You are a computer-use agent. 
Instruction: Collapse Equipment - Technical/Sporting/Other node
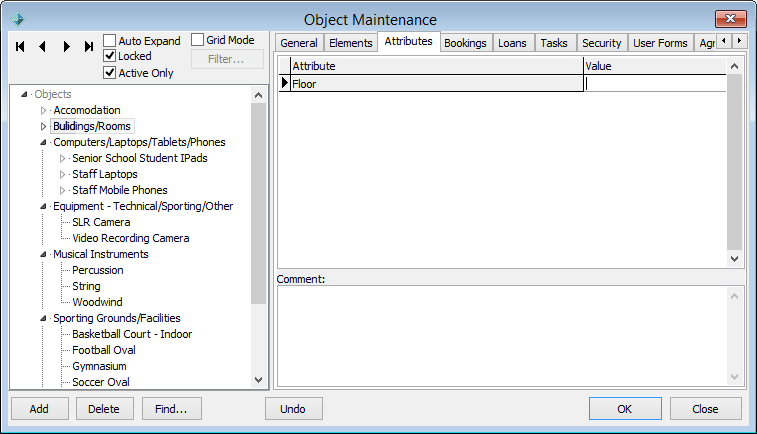point(43,206)
